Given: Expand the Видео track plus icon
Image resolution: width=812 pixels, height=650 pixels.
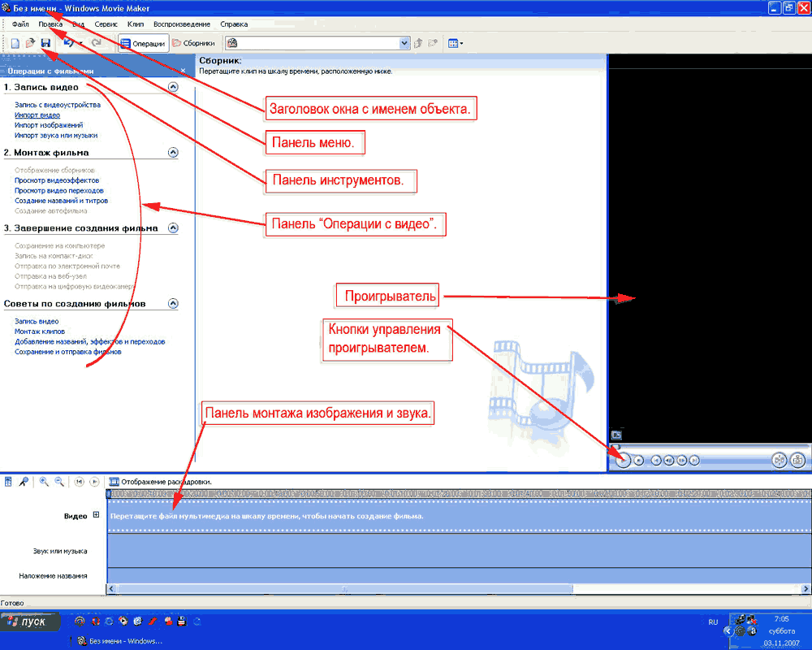Looking at the screenshot, I should click(96, 515).
